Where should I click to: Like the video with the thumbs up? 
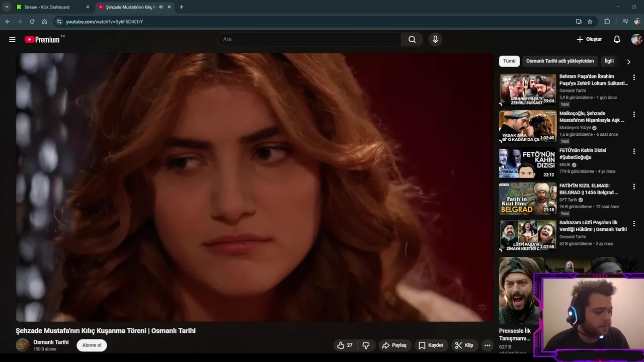click(345, 345)
